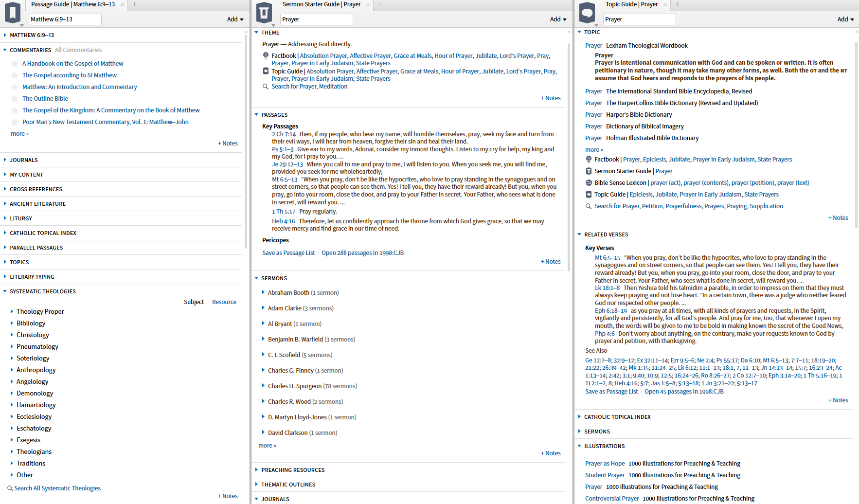Open a new tab beside the Passage Guide tab
The height and width of the screenshot is (504, 859).
point(135,4)
